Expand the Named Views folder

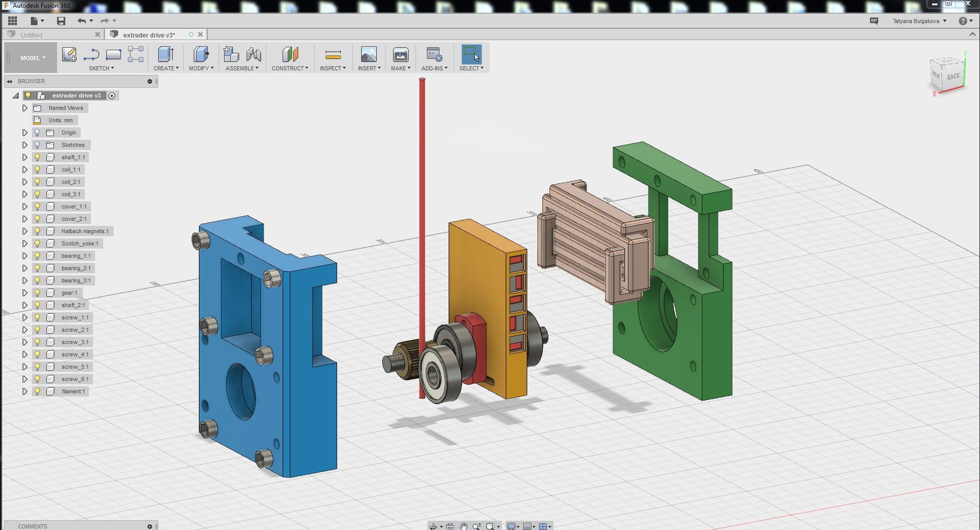(x=24, y=107)
